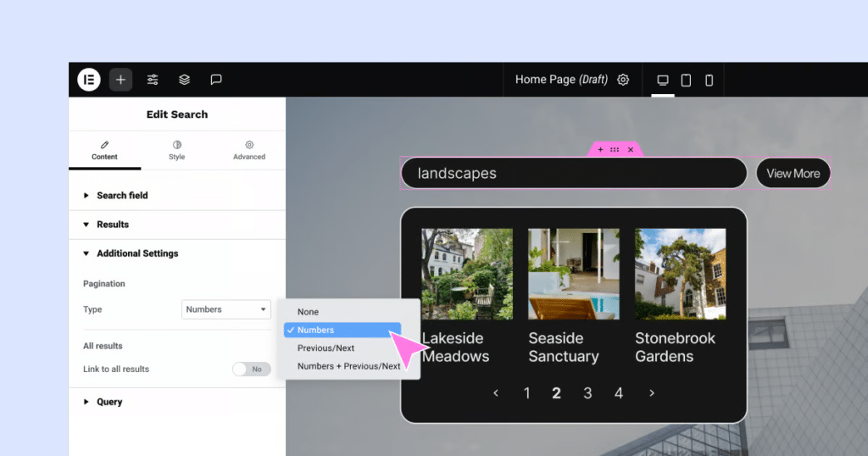Choose Previous/Next pagination option
Screen dimensions: 868x456
click(342, 348)
